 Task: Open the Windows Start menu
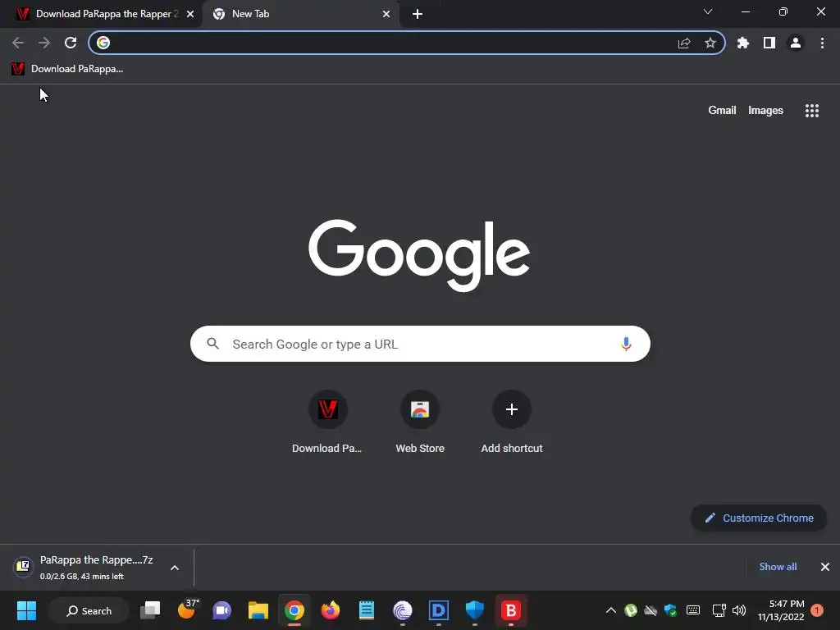click(x=26, y=610)
